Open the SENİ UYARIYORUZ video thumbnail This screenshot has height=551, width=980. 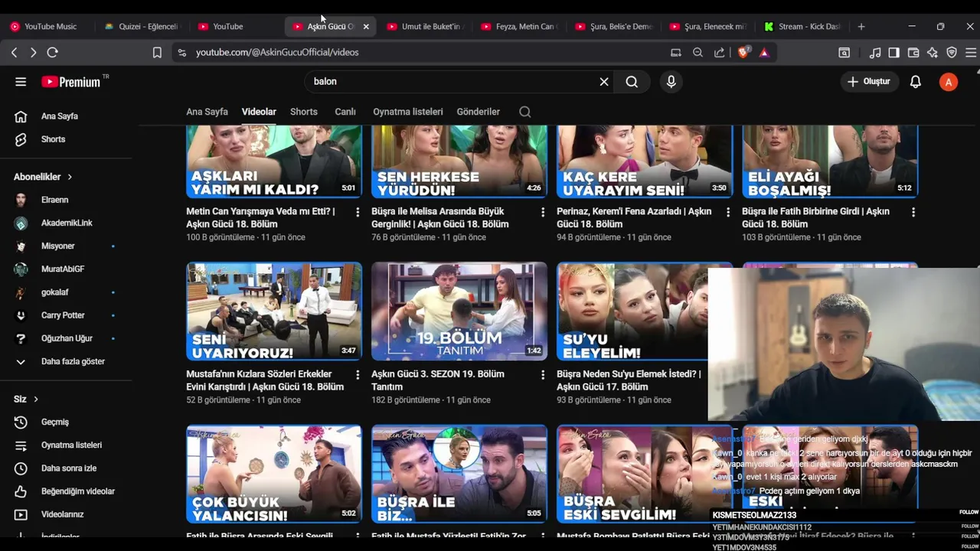click(274, 311)
